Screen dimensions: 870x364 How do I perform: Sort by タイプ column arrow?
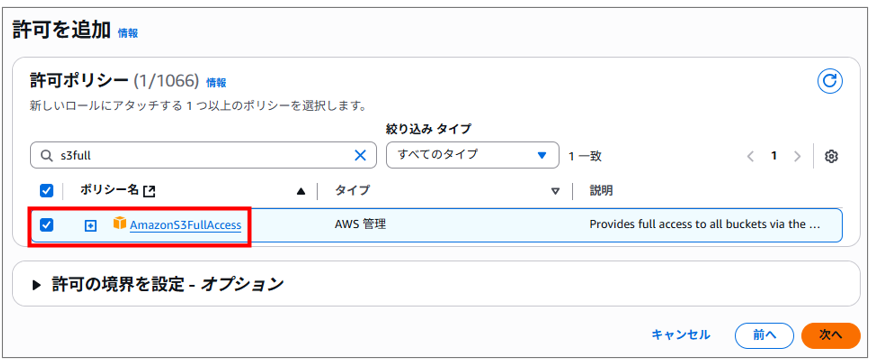pyautogui.click(x=555, y=191)
